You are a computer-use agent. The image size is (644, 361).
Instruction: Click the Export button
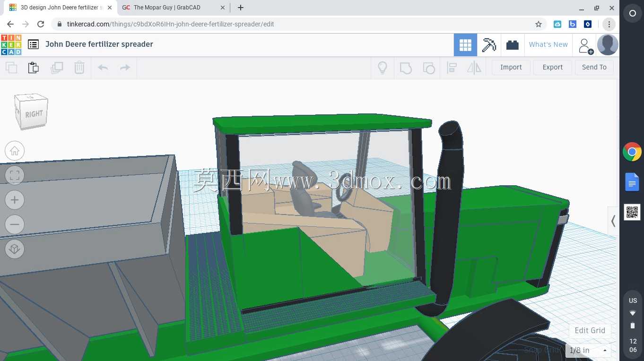coord(553,67)
